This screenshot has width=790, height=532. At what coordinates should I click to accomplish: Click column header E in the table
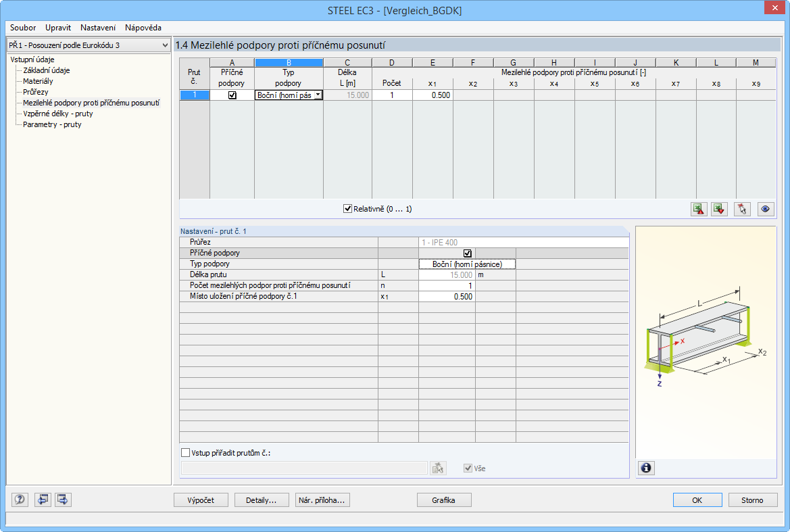tap(433, 63)
